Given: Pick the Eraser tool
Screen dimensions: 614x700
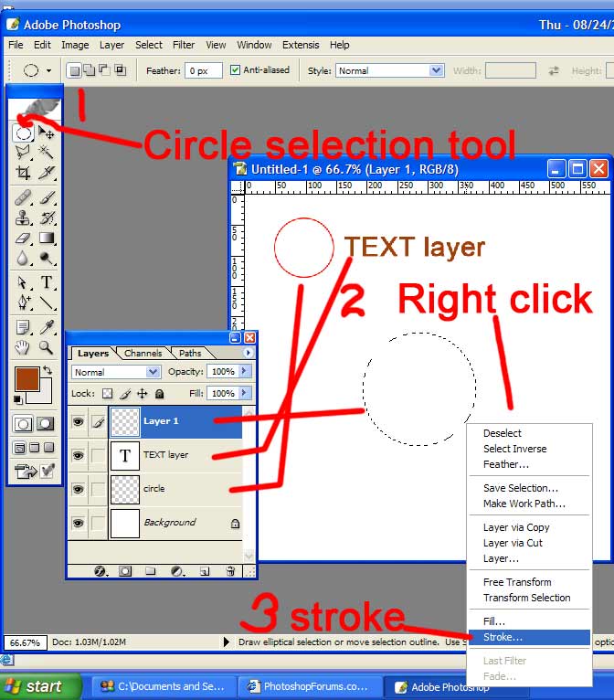Looking at the screenshot, I should pyautogui.click(x=24, y=239).
